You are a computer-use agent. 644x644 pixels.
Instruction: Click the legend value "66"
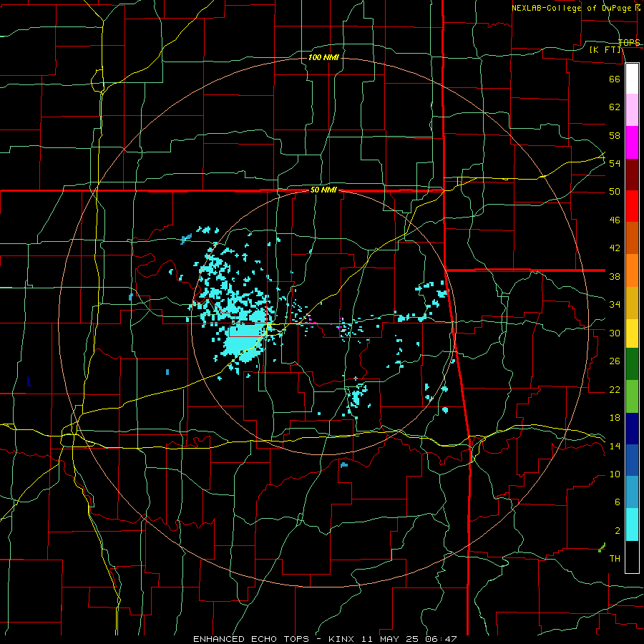pyautogui.click(x=615, y=79)
